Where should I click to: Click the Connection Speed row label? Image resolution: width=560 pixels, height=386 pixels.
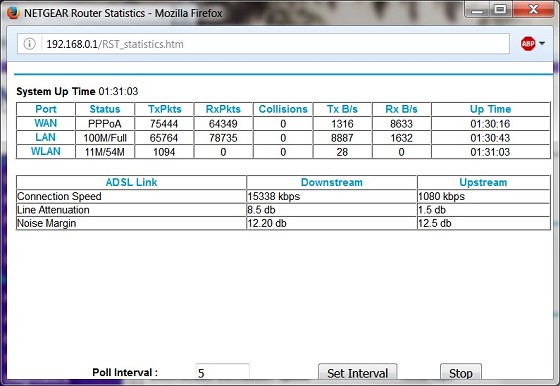click(x=59, y=196)
